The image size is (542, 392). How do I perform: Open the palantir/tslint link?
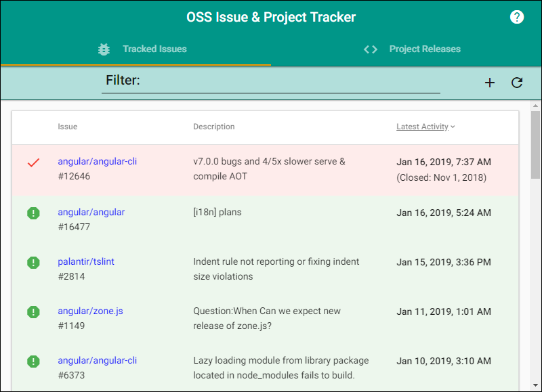point(86,261)
